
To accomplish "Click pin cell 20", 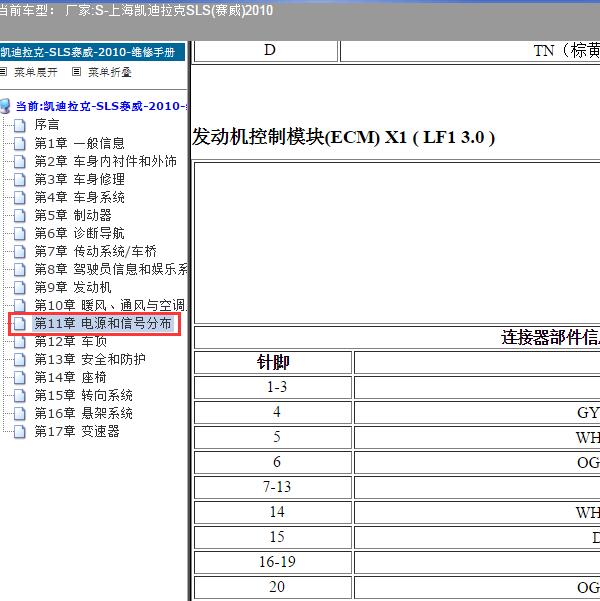I will pos(273,587).
